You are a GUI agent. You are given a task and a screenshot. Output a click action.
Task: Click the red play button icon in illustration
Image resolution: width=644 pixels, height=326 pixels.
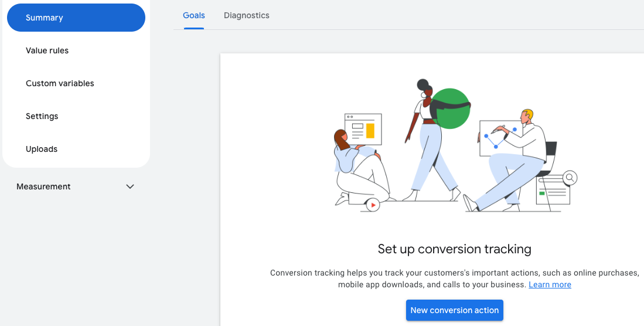tap(372, 205)
